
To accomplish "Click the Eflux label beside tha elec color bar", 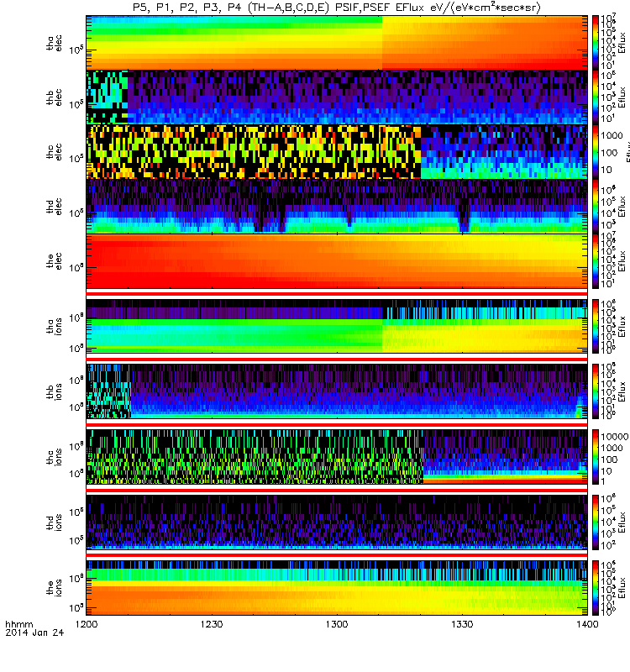I will 622,43.
